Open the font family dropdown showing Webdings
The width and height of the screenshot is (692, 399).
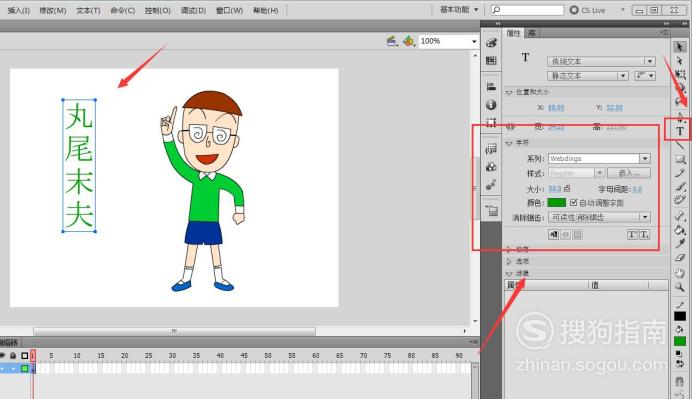(x=599, y=158)
